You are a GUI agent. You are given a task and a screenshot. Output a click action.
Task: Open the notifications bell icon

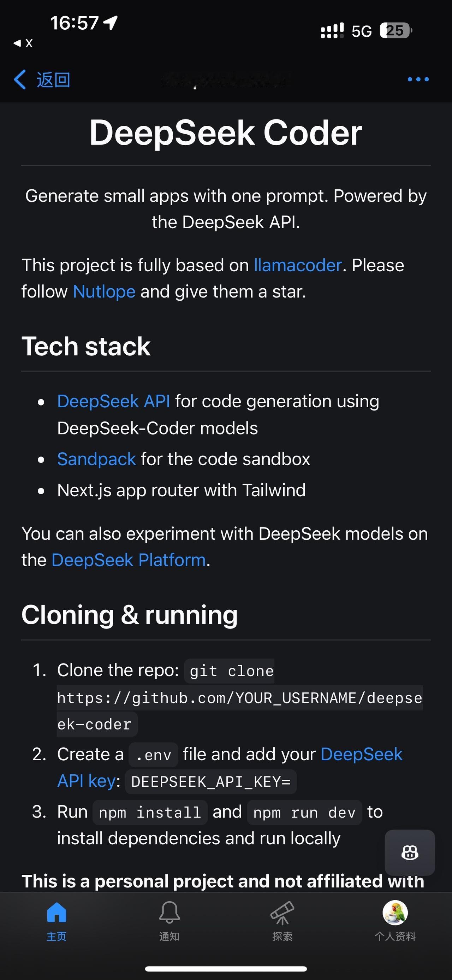click(169, 912)
